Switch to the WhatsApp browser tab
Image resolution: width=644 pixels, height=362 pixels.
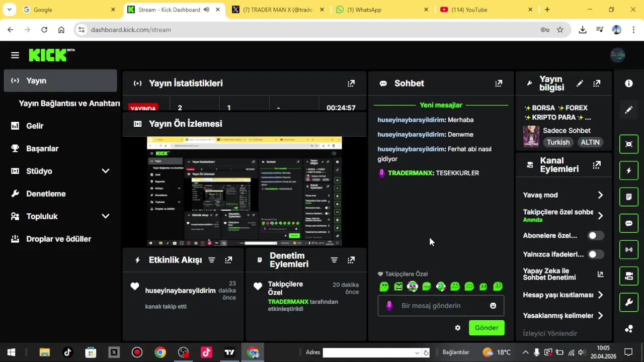382,10
